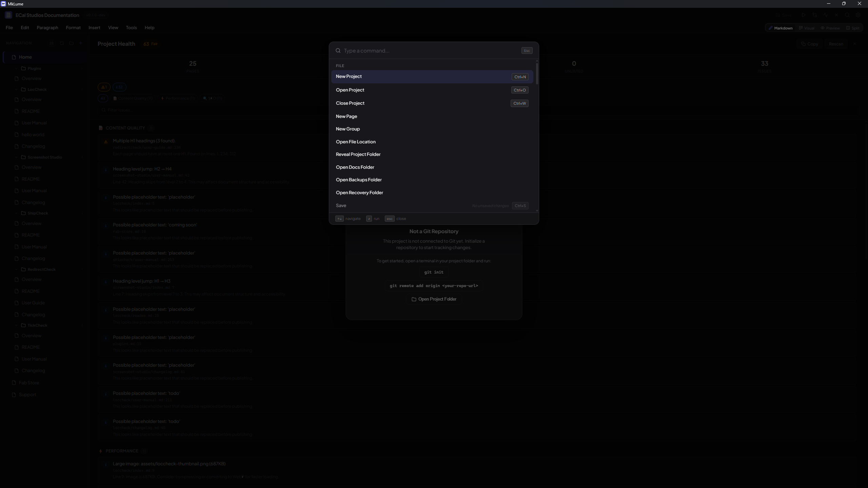
Task: Add a new page with navigation plus icon
Action: [81, 43]
